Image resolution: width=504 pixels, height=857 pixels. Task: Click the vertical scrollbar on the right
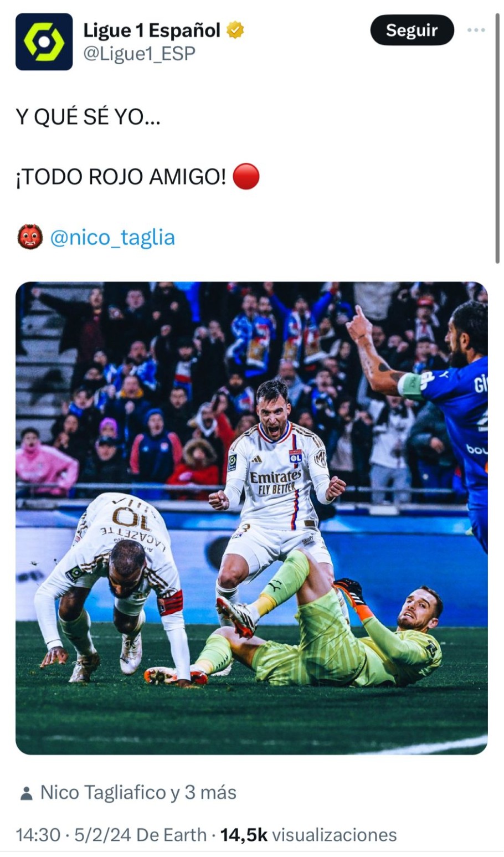tap(497, 138)
